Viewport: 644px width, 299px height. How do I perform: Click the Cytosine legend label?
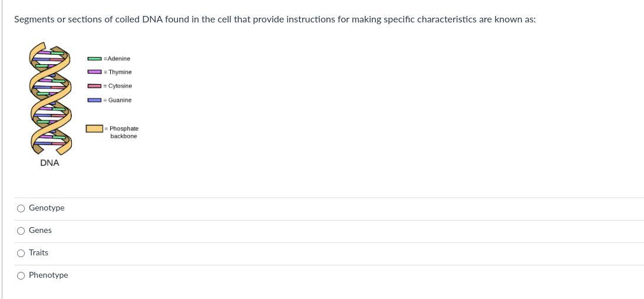(x=120, y=86)
